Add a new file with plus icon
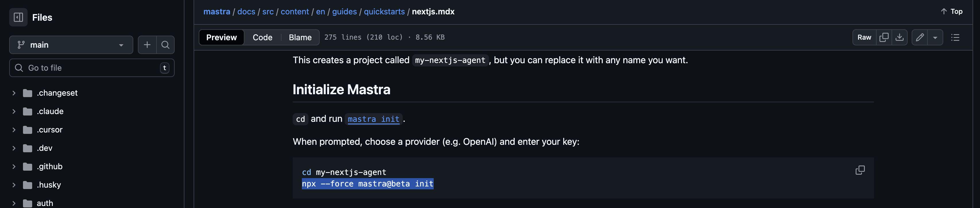Image resolution: width=980 pixels, height=208 pixels. pos(147,45)
